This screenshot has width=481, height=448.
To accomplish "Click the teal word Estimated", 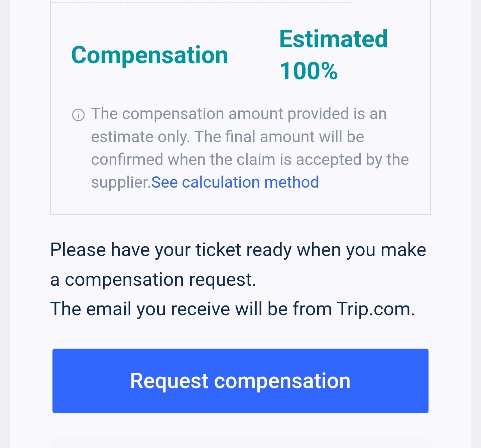I will pyautogui.click(x=333, y=39).
